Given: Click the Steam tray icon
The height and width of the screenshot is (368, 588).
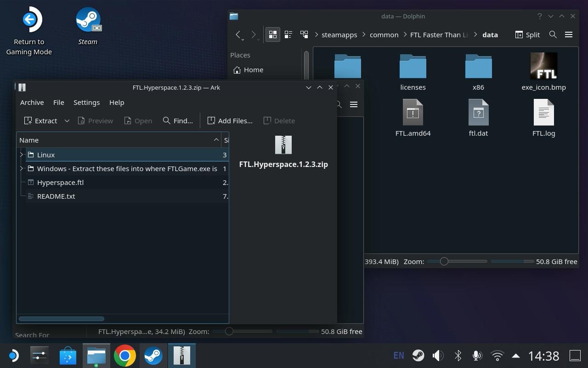Looking at the screenshot, I should (418, 356).
